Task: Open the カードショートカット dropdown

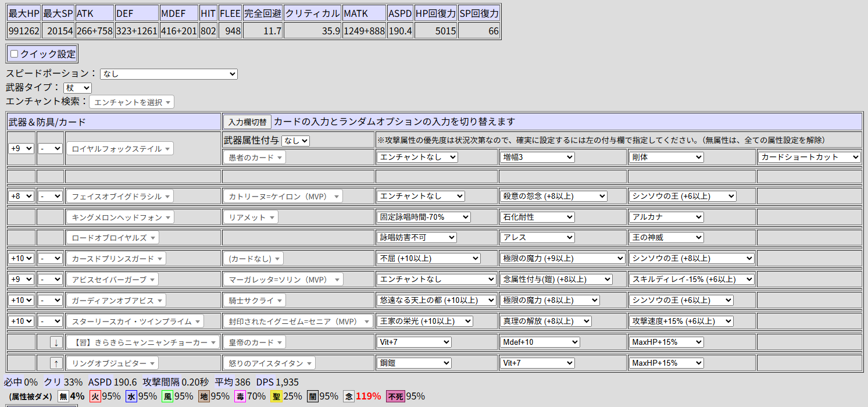Action: click(x=809, y=157)
